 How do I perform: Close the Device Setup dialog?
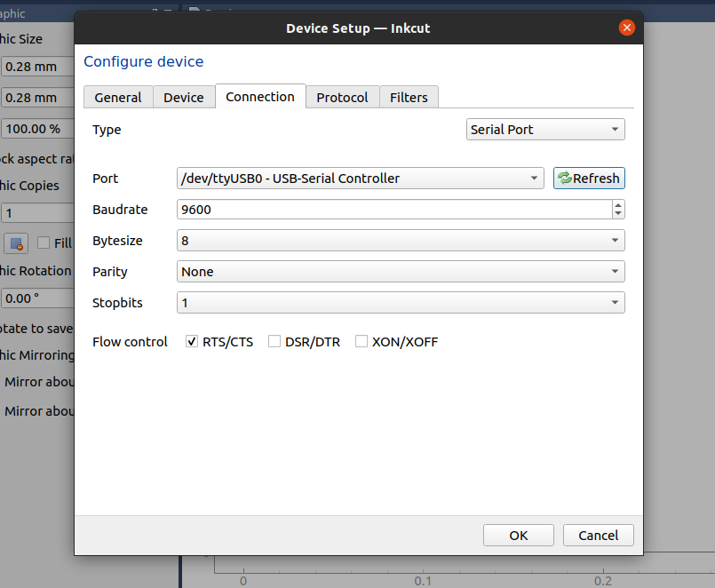[x=627, y=28]
